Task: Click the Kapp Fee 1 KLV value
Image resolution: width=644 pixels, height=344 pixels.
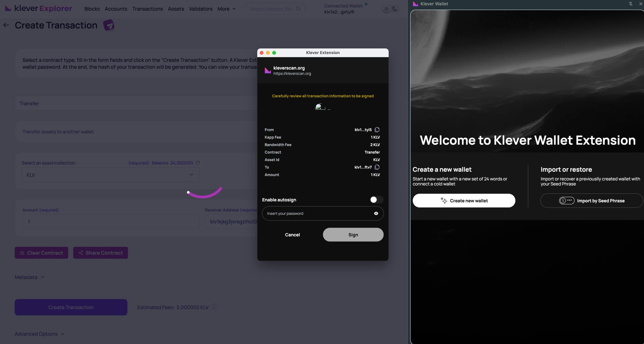Action: pyautogui.click(x=375, y=137)
